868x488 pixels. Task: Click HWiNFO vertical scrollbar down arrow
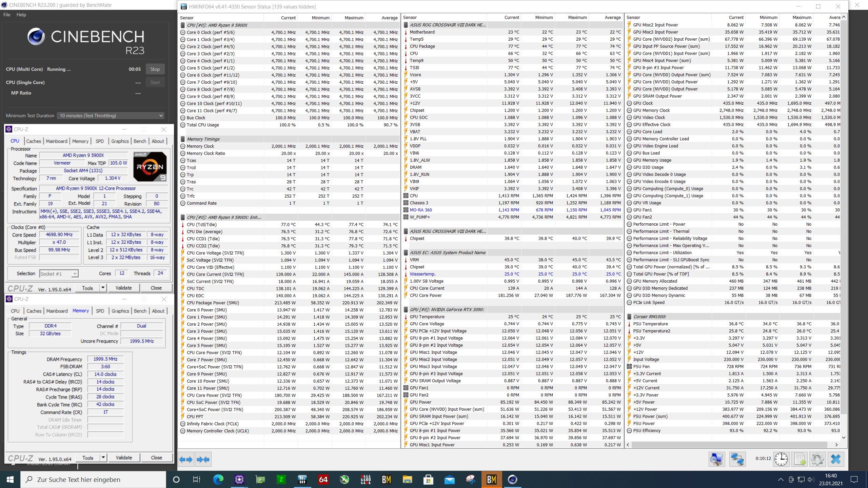click(x=844, y=438)
